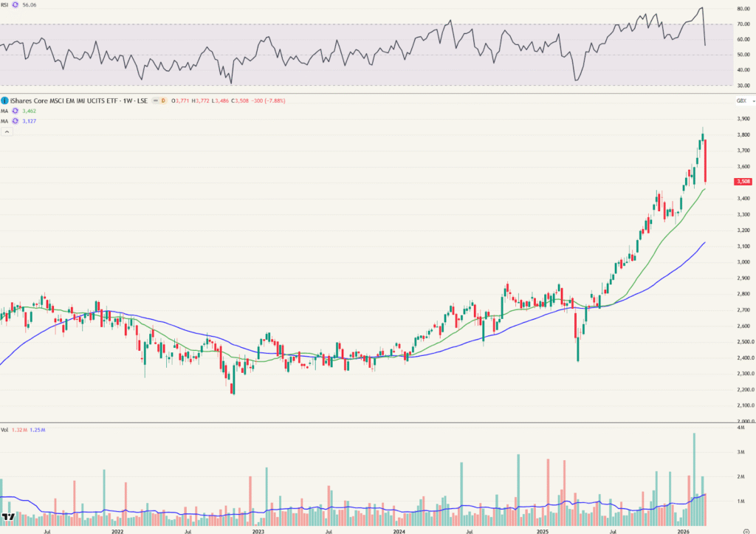Click the gray dash market status icon in legend

click(x=156, y=100)
